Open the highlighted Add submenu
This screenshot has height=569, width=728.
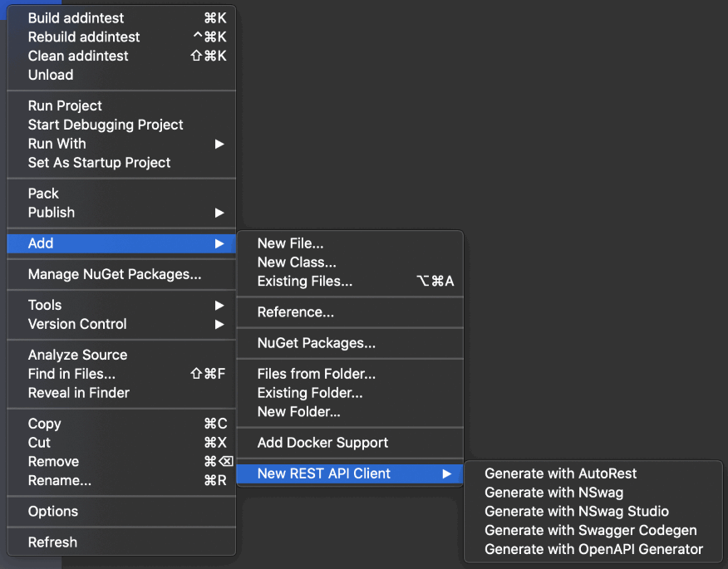click(121, 243)
